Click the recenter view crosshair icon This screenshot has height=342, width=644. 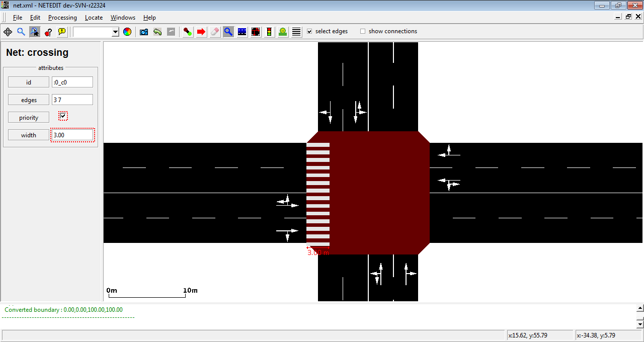(x=8, y=32)
